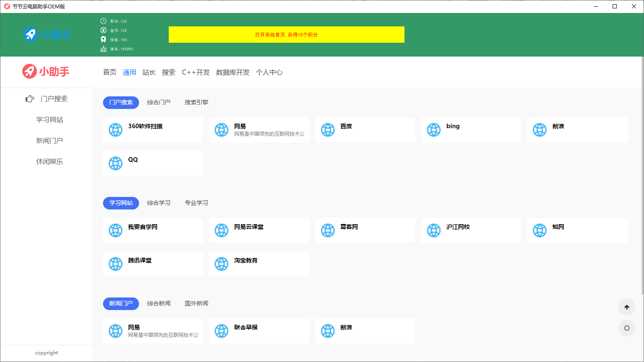
Task: Switch to the 综合门户 sub-tab
Action: (x=159, y=102)
